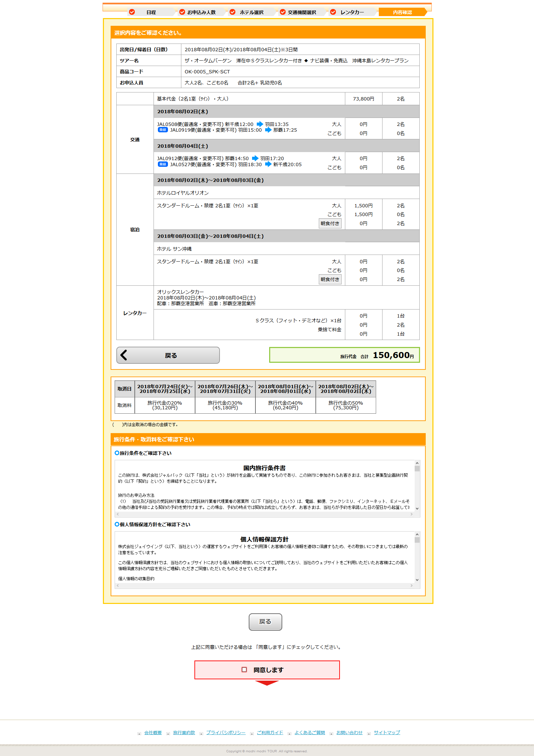The image size is (534, 756).
Task: Click the 旅行代金の30% (45,180円) cancellation cell
Action: 225,405
